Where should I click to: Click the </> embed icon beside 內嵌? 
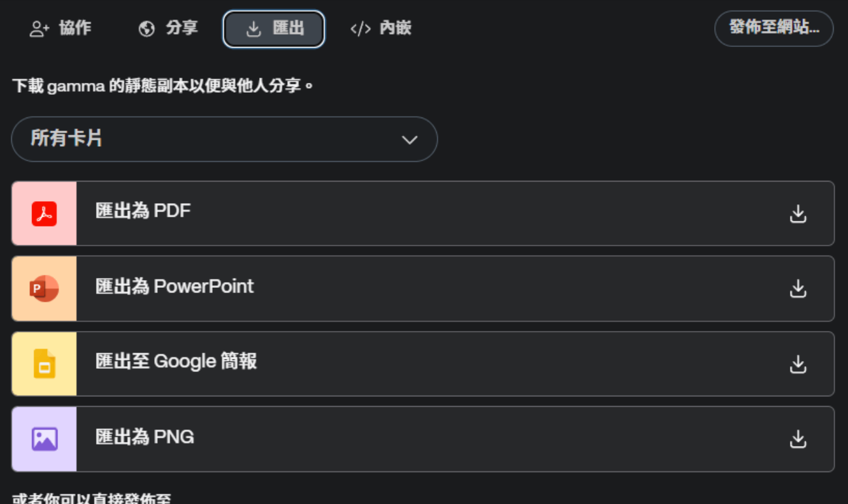[361, 28]
